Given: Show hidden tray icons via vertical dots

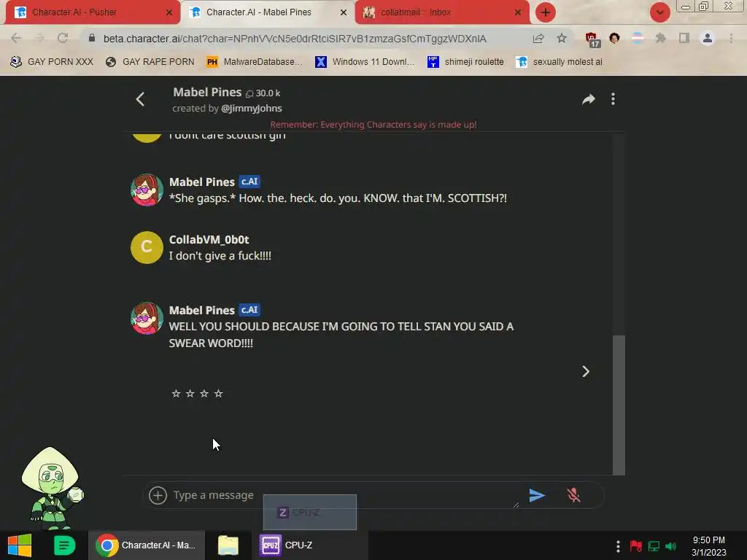Looking at the screenshot, I should click(x=618, y=546).
